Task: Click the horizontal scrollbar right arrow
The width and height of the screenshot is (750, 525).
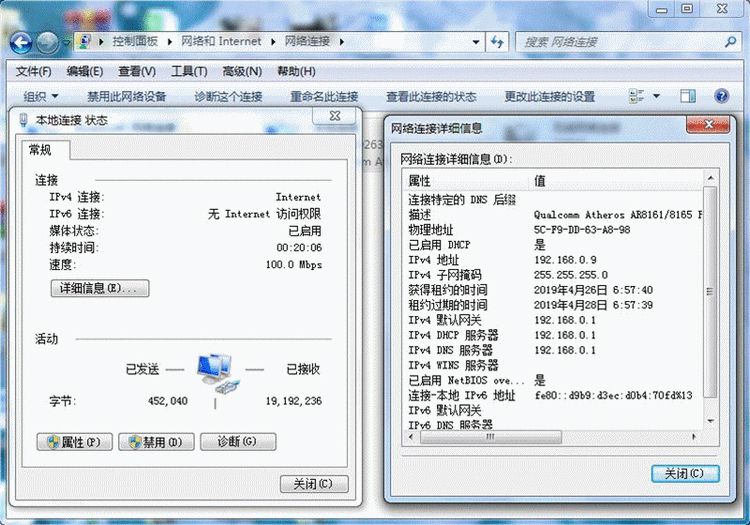Action: 695,437
